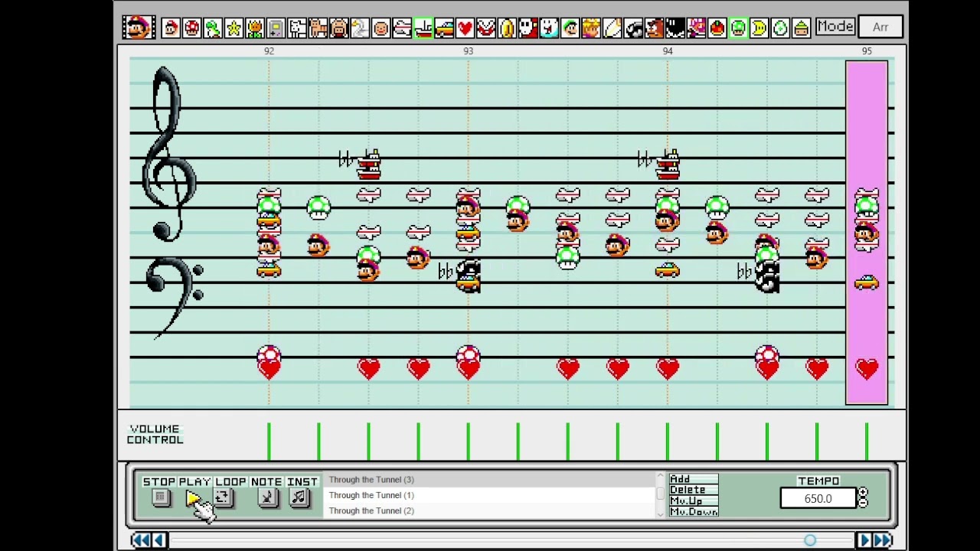The width and height of the screenshot is (980, 551).
Task: Step forward one measure with right arrow
Action: click(864, 540)
